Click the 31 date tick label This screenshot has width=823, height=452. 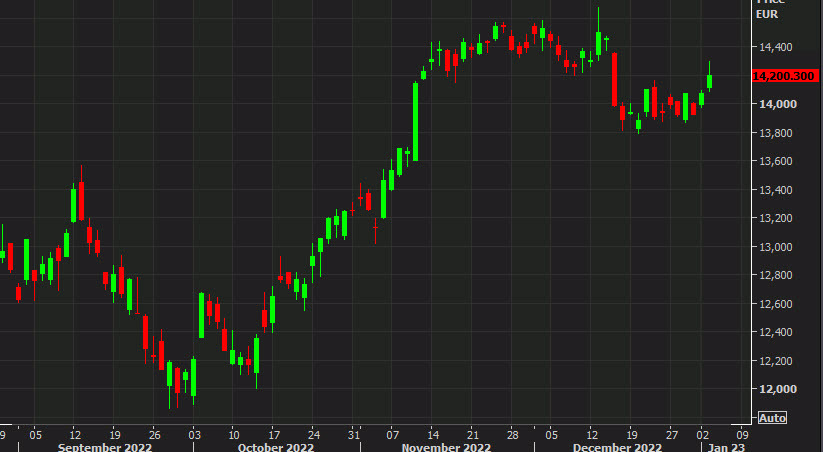click(354, 435)
